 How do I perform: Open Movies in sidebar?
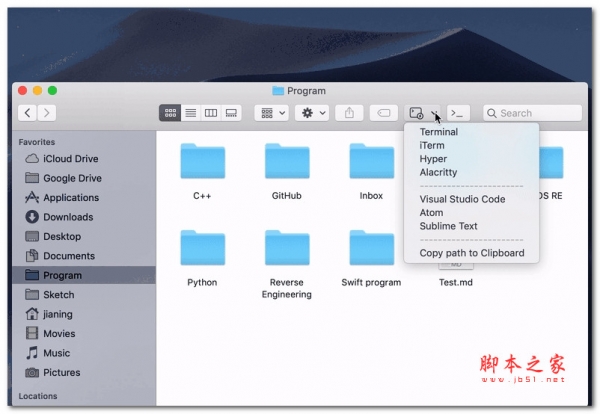click(x=84, y=334)
